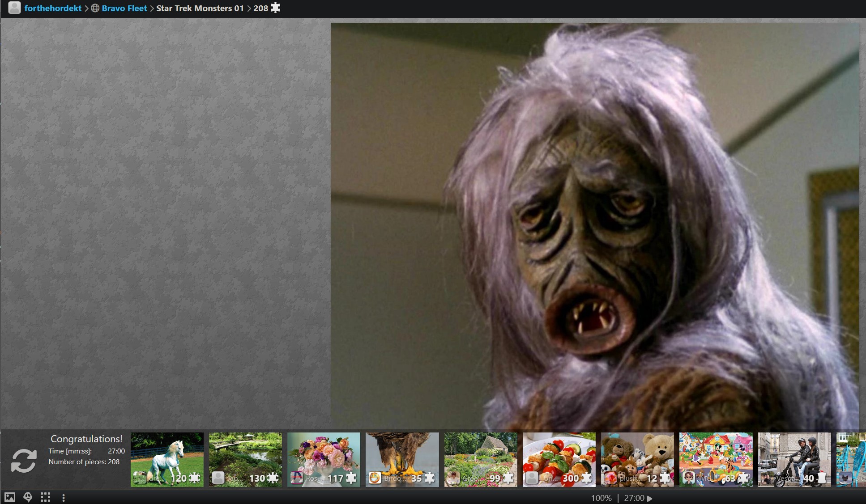Click the Number of pieces: 208 text
866x504 pixels.
84,462
